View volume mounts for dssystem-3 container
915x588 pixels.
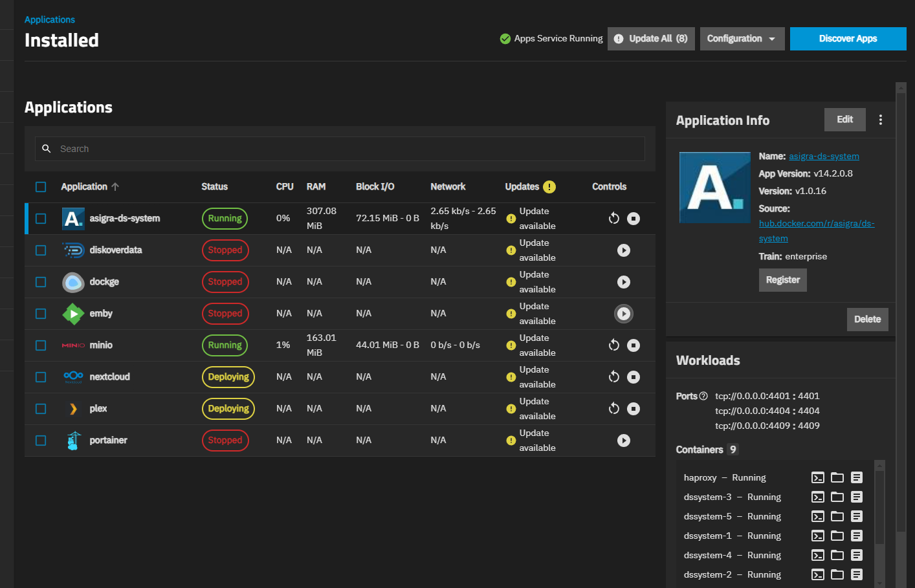(x=837, y=497)
